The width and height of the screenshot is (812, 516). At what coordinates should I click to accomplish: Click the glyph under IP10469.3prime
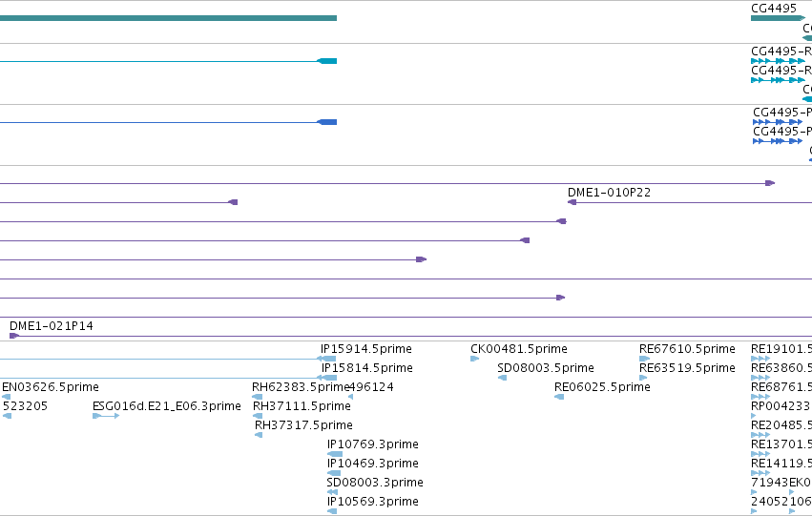tap(334, 474)
